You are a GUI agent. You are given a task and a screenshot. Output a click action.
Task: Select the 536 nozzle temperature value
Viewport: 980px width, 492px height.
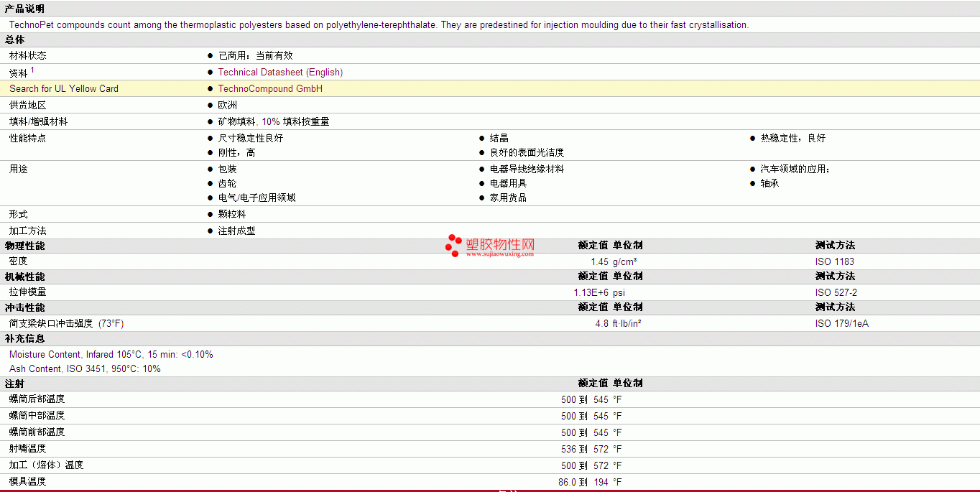click(x=568, y=449)
